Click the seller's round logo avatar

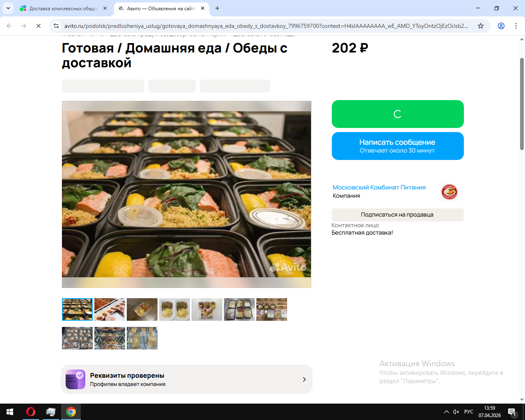click(x=449, y=192)
